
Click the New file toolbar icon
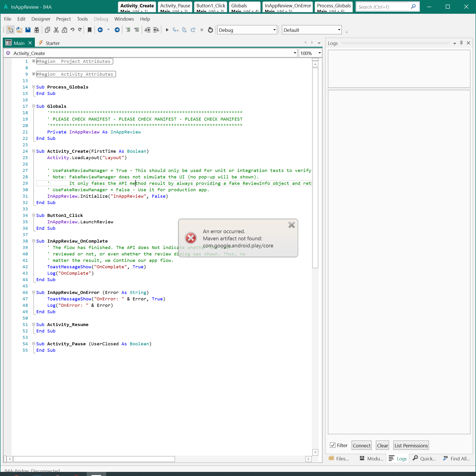click(10, 30)
